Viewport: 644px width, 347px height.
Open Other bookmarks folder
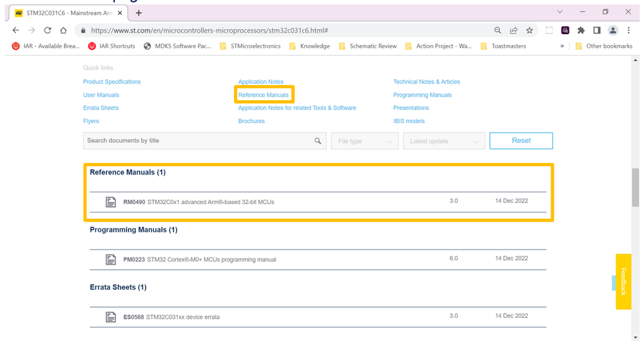coord(604,46)
